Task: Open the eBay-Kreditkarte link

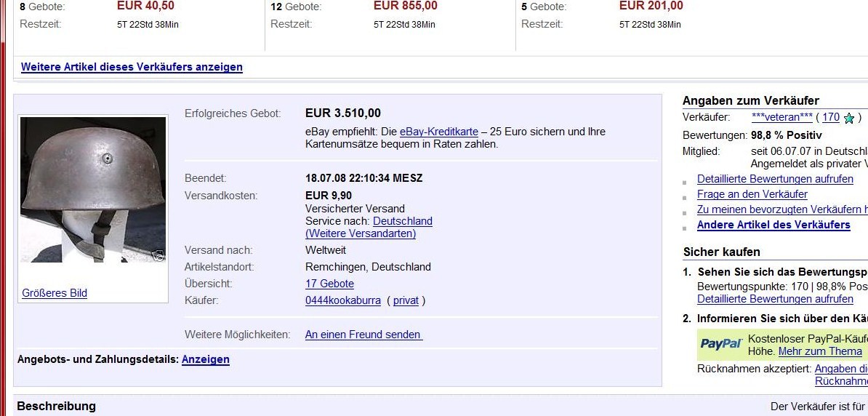Action: tap(438, 132)
